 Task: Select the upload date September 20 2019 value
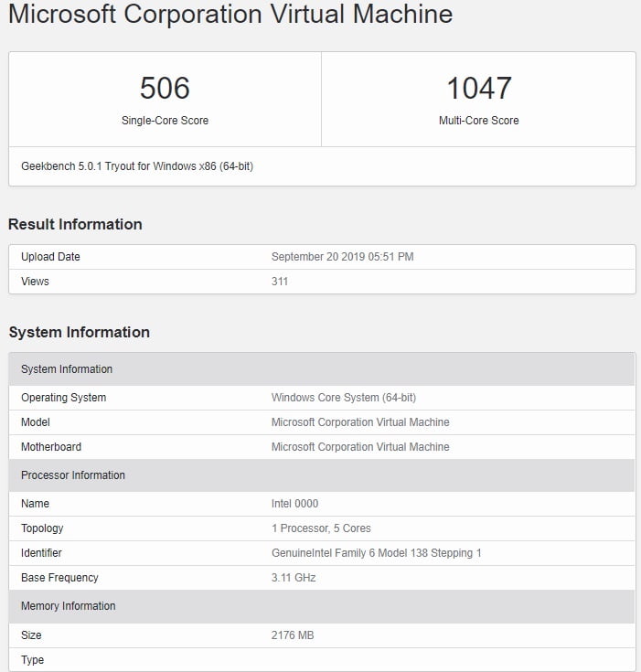(x=342, y=257)
